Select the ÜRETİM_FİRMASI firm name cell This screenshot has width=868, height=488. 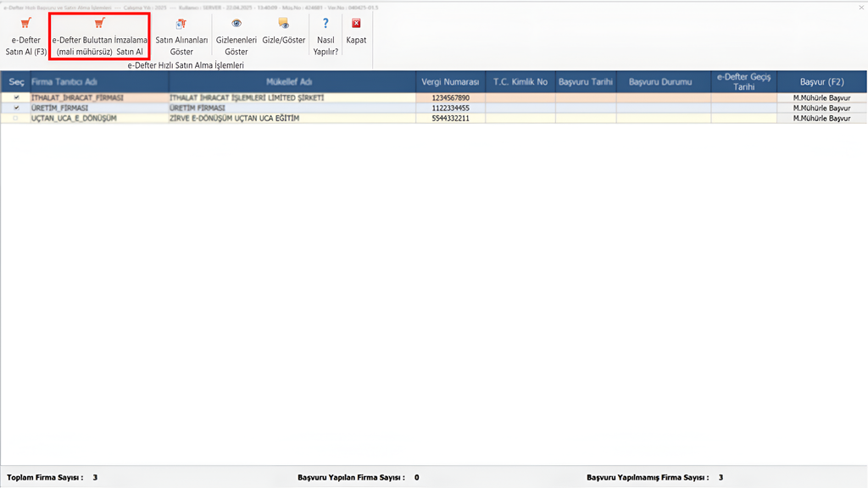100,108
